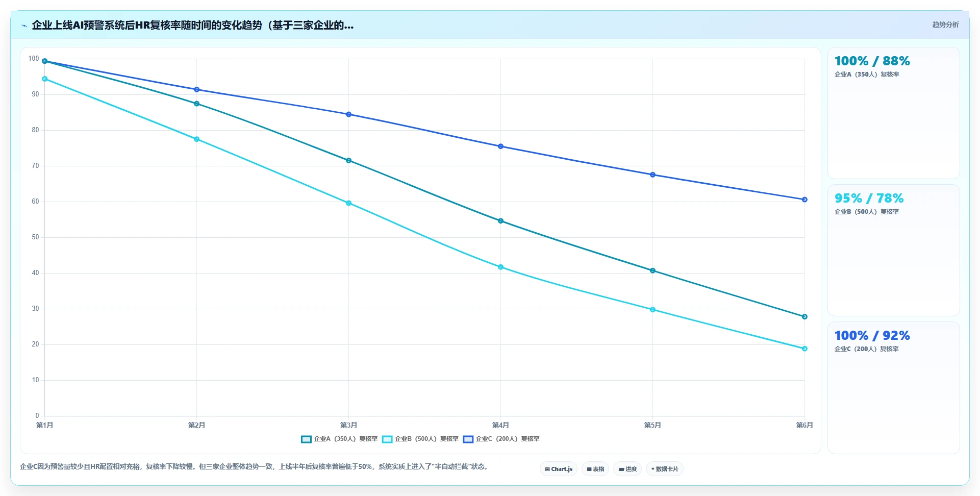
Task: Click 企业C line's data point at 第4月
Action: (x=501, y=146)
